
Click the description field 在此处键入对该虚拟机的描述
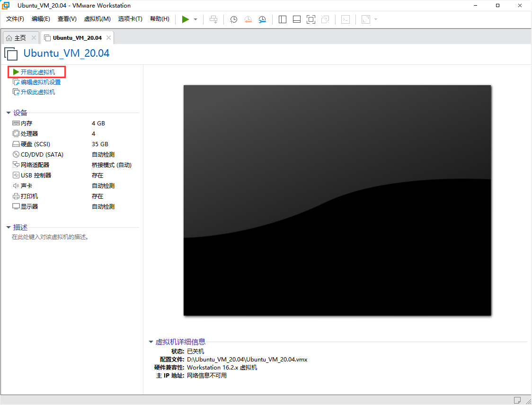click(51, 237)
